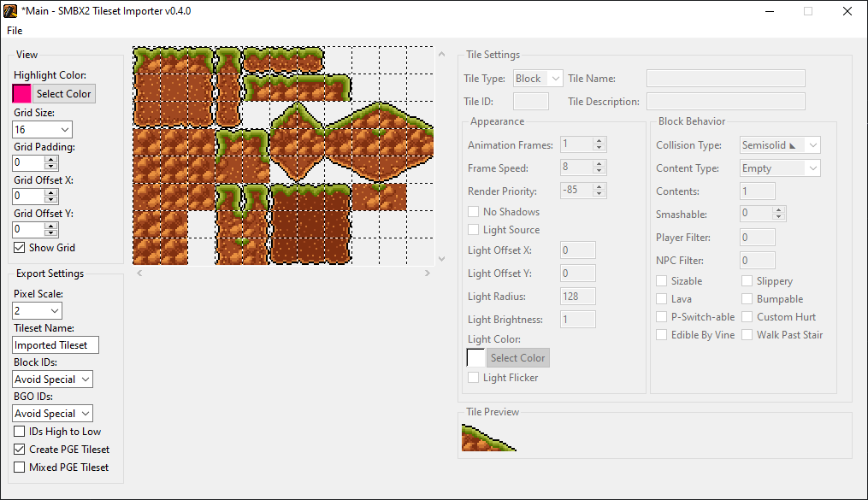Check the Edible By Vine checkbox

662,335
